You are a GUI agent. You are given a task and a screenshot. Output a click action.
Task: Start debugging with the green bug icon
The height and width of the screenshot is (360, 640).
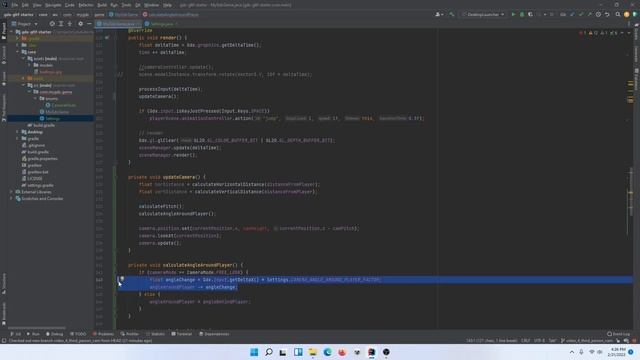click(522, 15)
